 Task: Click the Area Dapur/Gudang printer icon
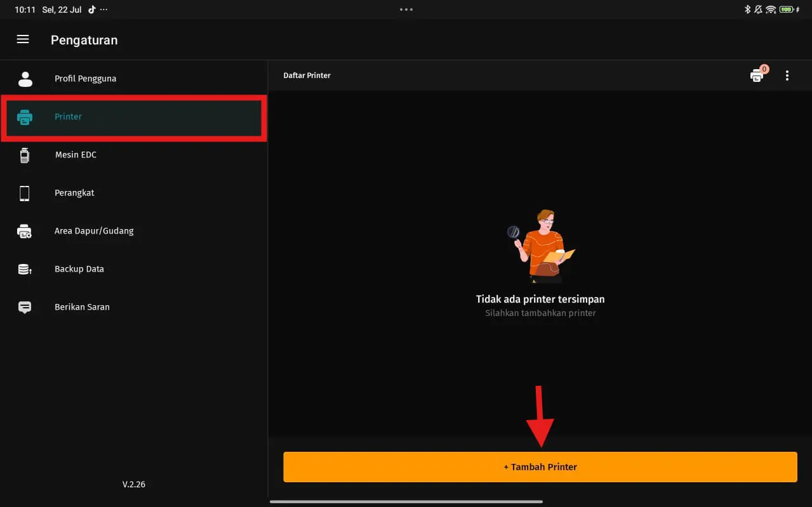tap(25, 231)
